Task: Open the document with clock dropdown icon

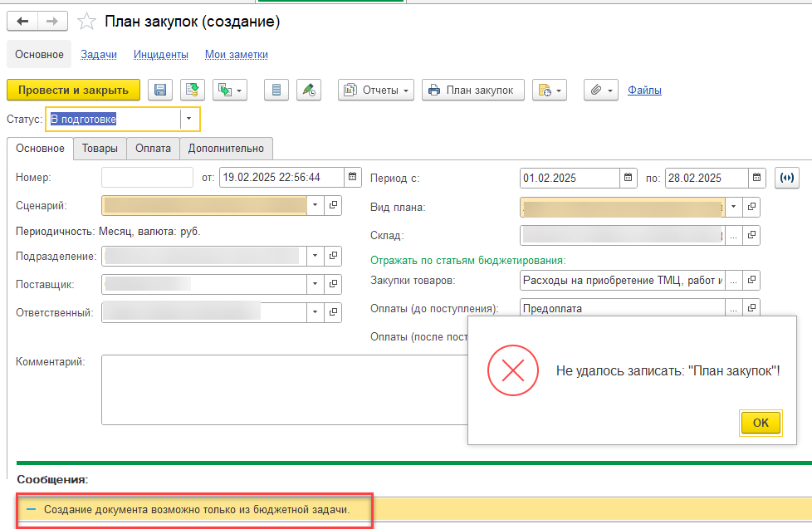Action: coord(550,91)
